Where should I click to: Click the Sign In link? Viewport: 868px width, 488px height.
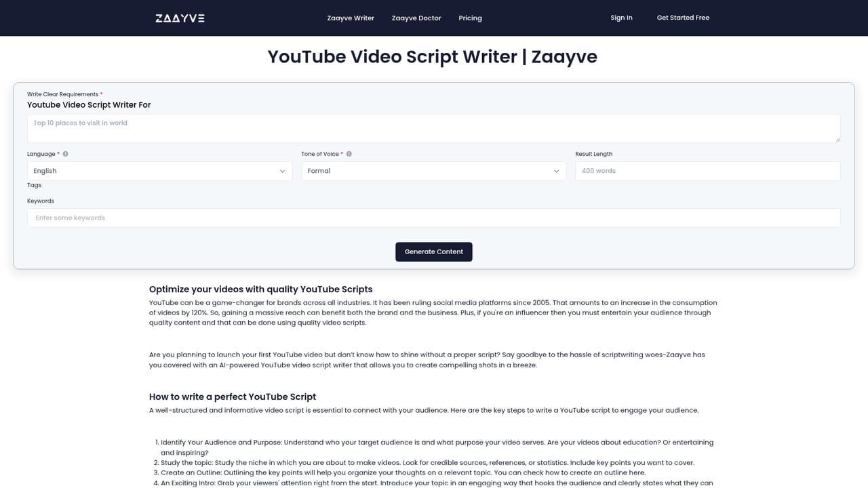(621, 18)
